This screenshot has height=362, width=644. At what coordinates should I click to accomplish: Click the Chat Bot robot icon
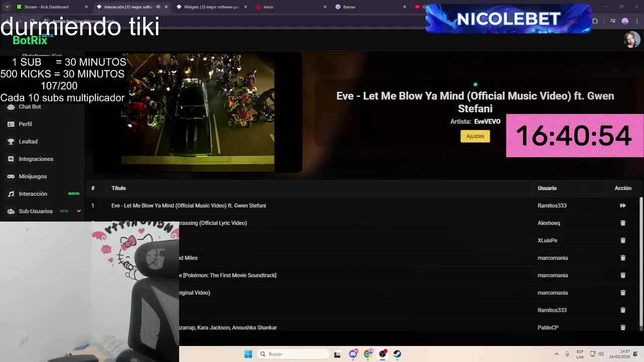tap(11, 107)
